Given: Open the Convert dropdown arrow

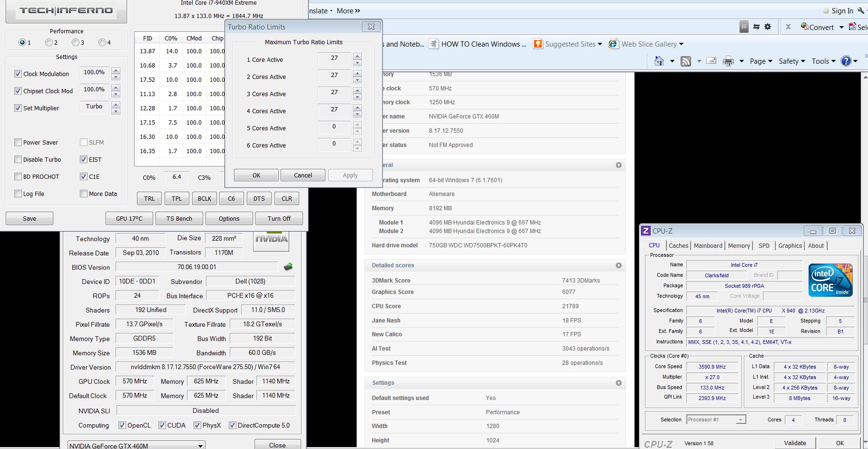Looking at the screenshot, I should point(841,27).
